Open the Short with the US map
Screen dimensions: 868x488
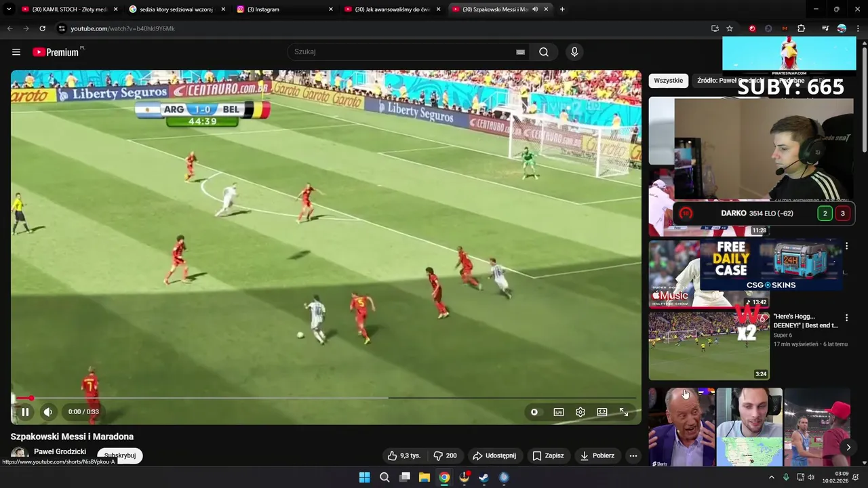click(x=749, y=427)
